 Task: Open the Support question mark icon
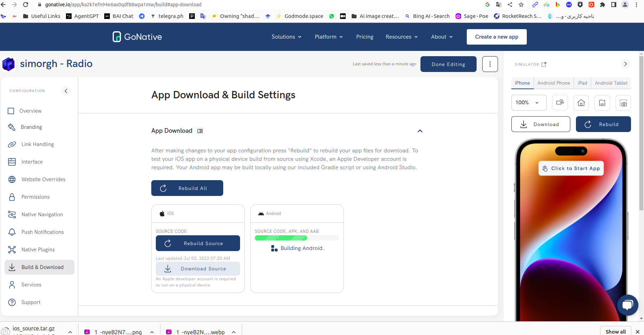(x=12, y=302)
